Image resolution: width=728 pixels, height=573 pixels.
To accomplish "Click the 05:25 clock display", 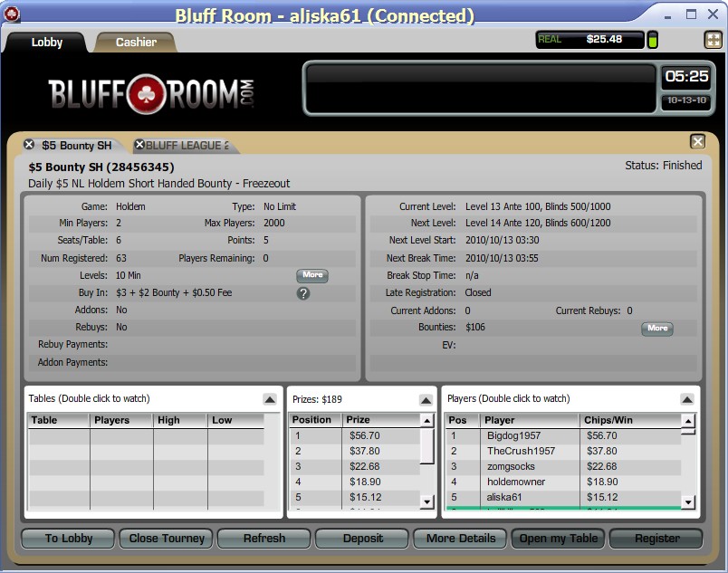I will [x=686, y=76].
